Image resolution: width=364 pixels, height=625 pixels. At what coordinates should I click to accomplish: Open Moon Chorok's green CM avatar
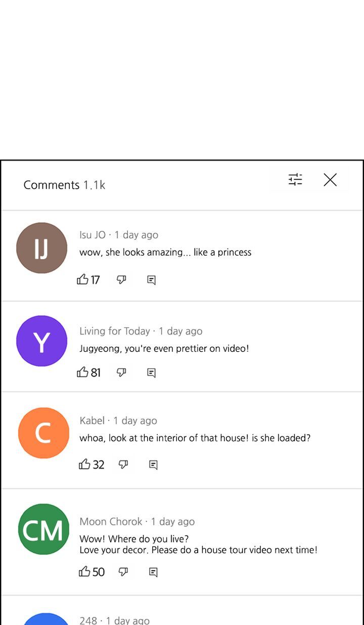point(43,529)
